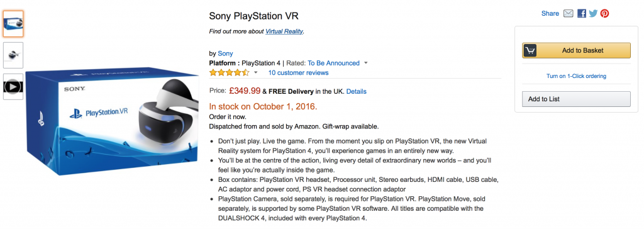Click the Add to List button
This screenshot has width=644, height=229.
(576, 99)
